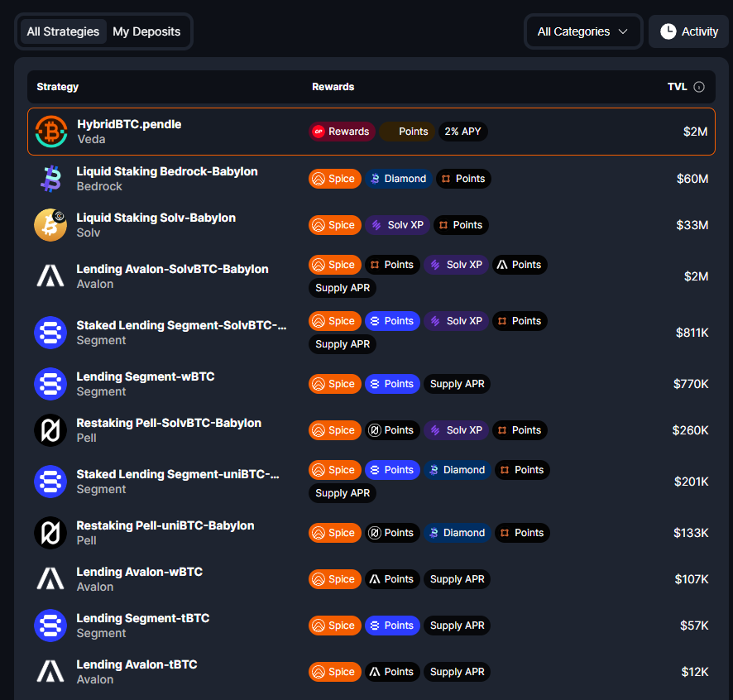Click Avalon Points badge on Lending Avalon-SolvBTC-Babylon
Screen dimensions: 733x700
pyautogui.click(x=520, y=265)
